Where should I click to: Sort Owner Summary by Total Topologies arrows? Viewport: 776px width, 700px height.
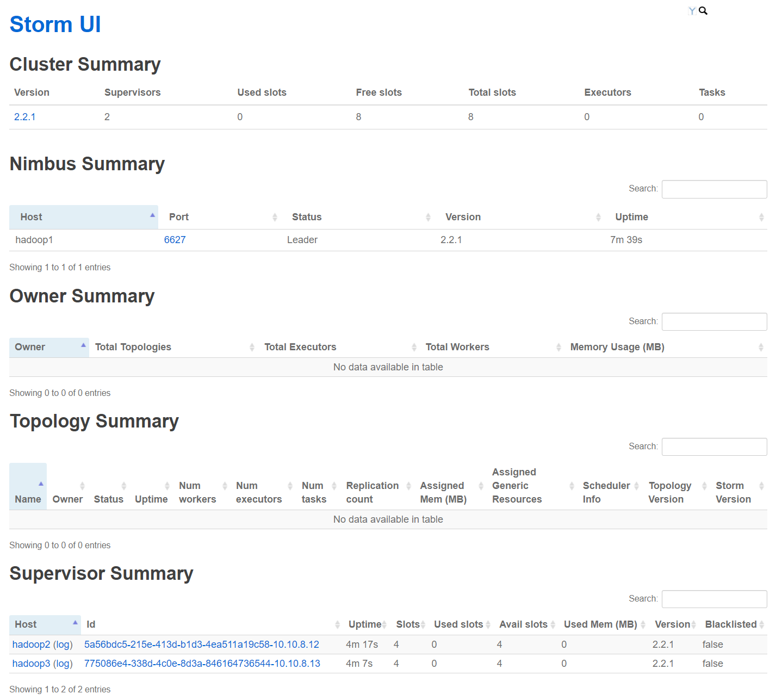tap(252, 347)
